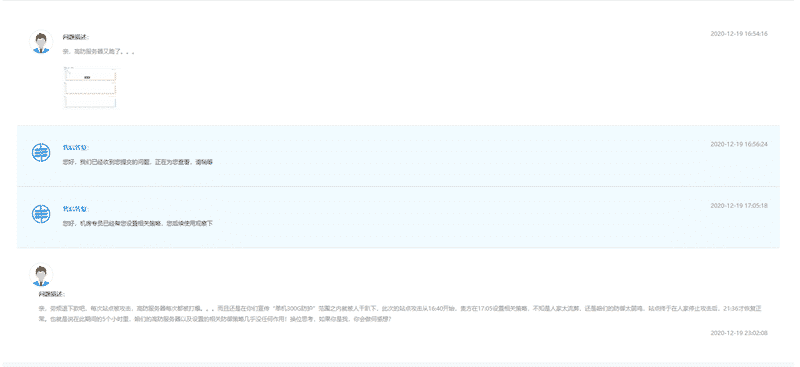Click the light-blue strip at the page bottom
Image resolution: width=800 pixels, height=367 pixels.
[x=400, y=365]
